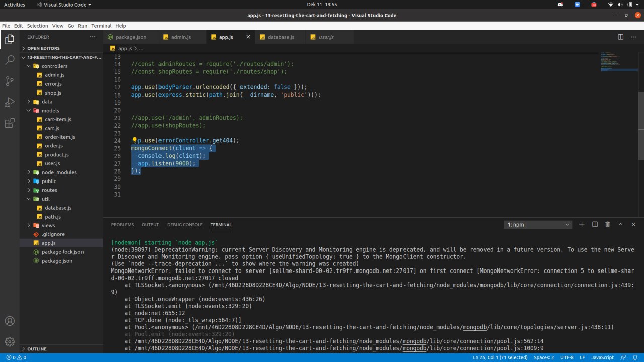Open the Source Control view
644x362 pixels.
tap(10, 81)
